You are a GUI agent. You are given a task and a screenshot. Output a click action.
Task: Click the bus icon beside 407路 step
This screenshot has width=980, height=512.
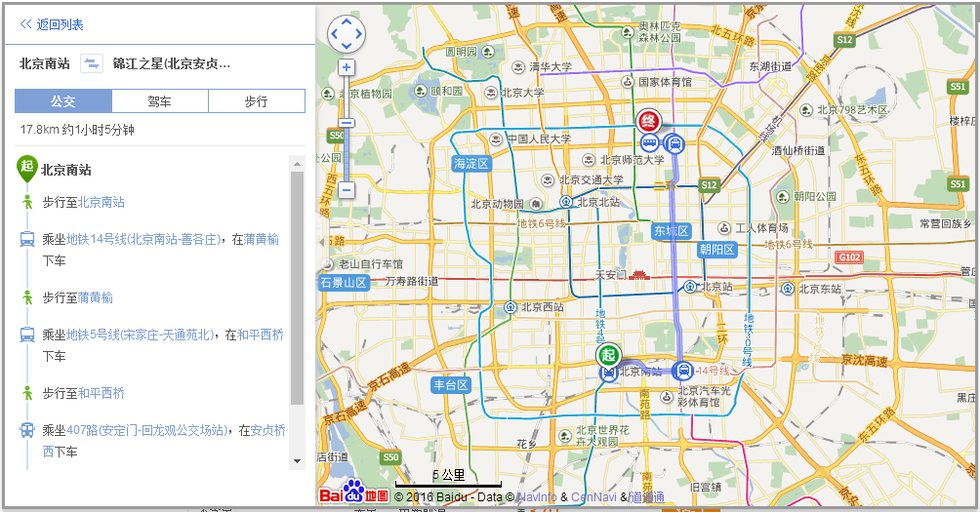(26, 430)
